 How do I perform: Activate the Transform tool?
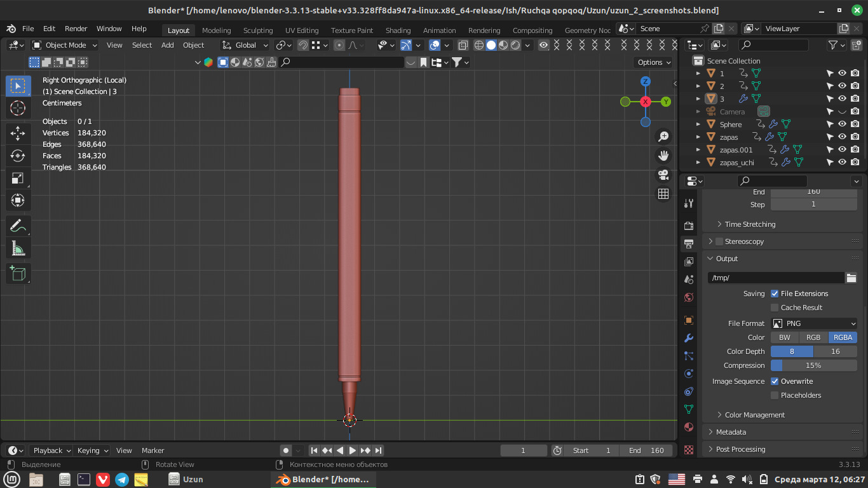(x=18, y=200)
